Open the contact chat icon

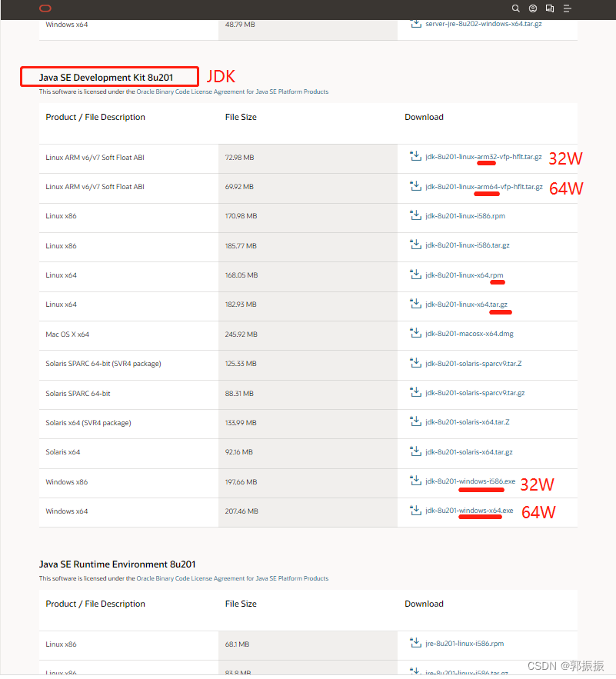(550, 8)
